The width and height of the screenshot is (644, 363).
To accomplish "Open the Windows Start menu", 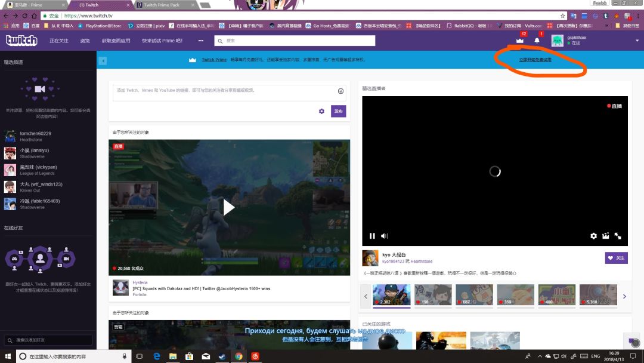I will tap(8, 356).
